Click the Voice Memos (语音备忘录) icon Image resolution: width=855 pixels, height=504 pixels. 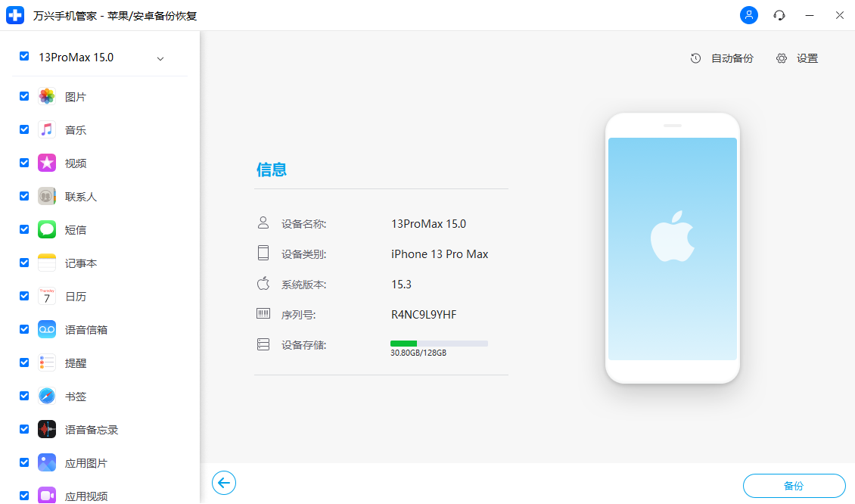click(47, 429)
